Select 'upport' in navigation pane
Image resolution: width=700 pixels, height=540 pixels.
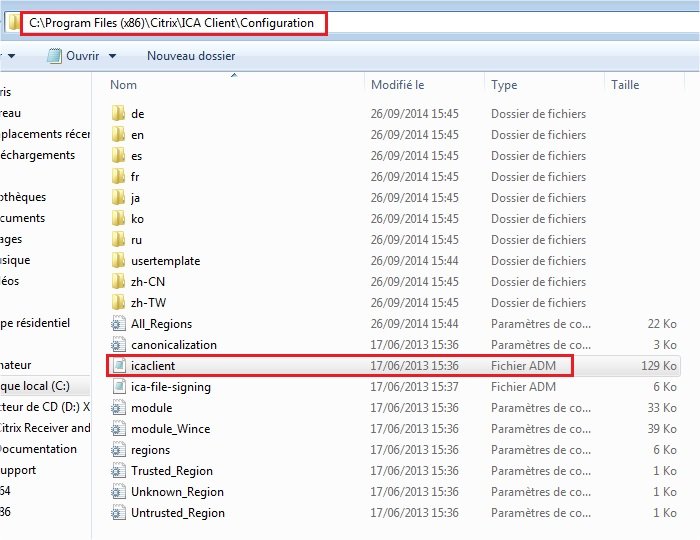[x=18, y=469]
